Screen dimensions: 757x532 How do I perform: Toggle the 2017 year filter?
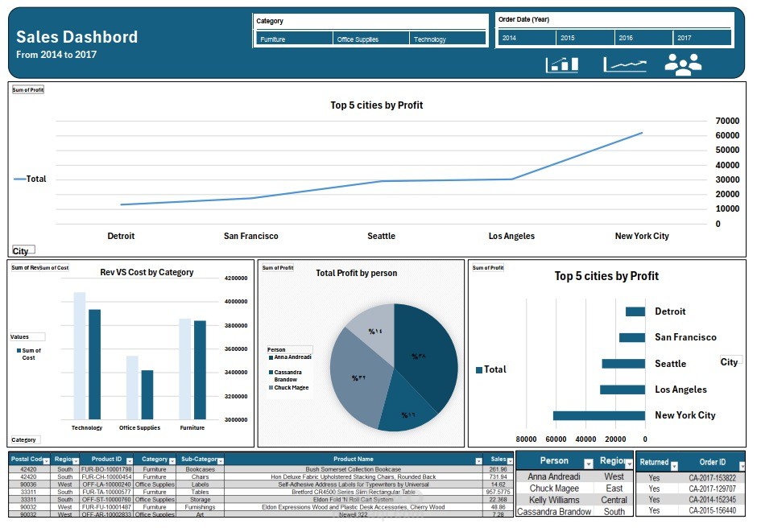point(703,38)
